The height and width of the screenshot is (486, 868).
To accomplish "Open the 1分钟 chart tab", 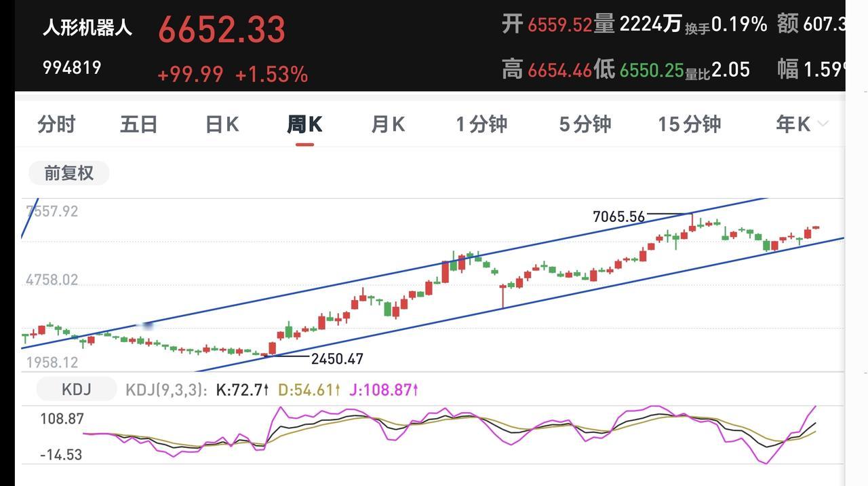I will (481, 124).
